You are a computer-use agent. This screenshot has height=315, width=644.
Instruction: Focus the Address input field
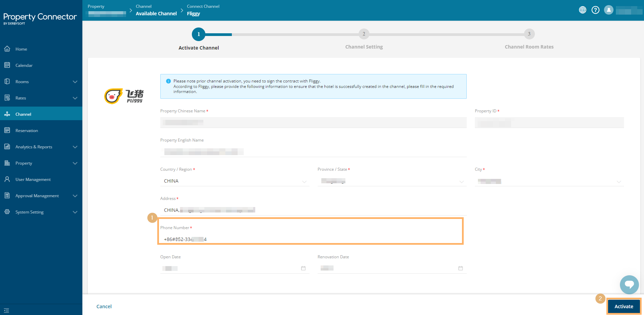[314, 210]
